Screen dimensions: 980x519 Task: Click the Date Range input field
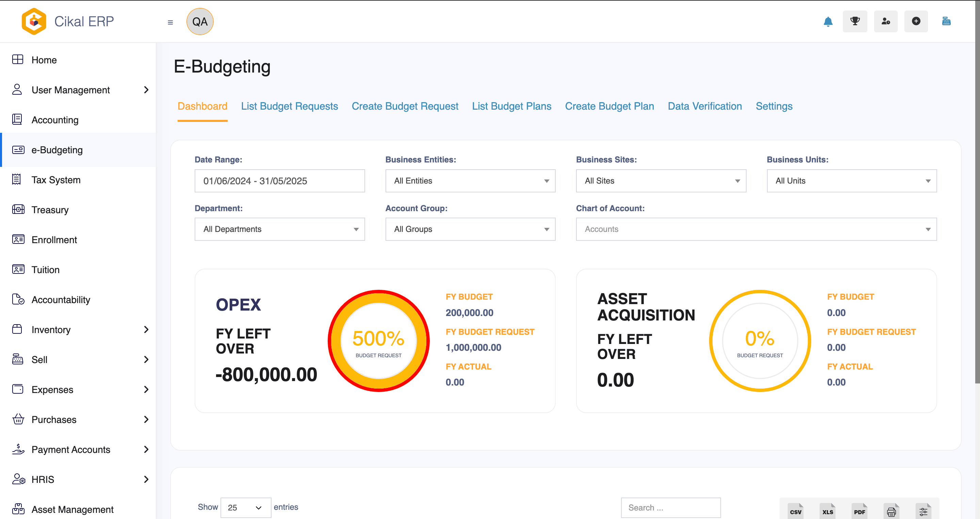(280, 181)
